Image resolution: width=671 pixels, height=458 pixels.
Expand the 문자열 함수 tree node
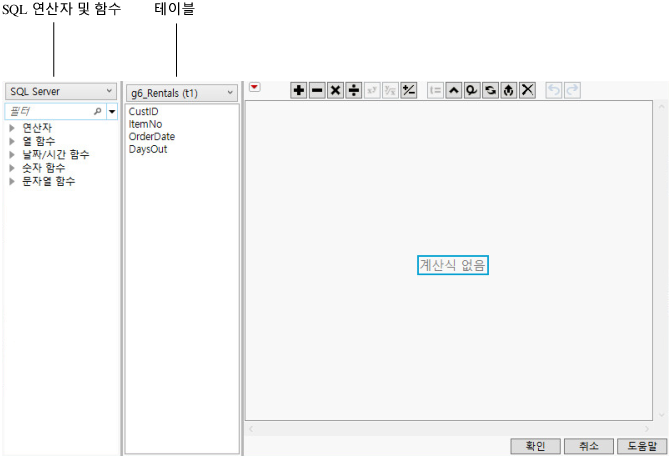coord(12,181)
